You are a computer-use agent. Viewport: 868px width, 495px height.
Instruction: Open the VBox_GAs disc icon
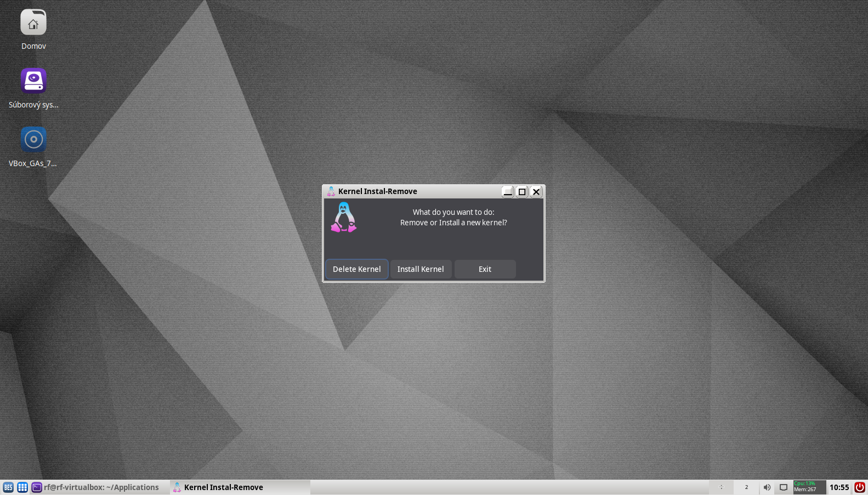[x=33, y=139]
